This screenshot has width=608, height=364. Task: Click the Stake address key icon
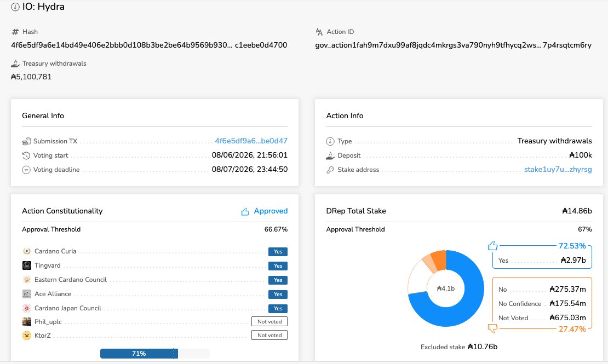(x=330, y=170)
